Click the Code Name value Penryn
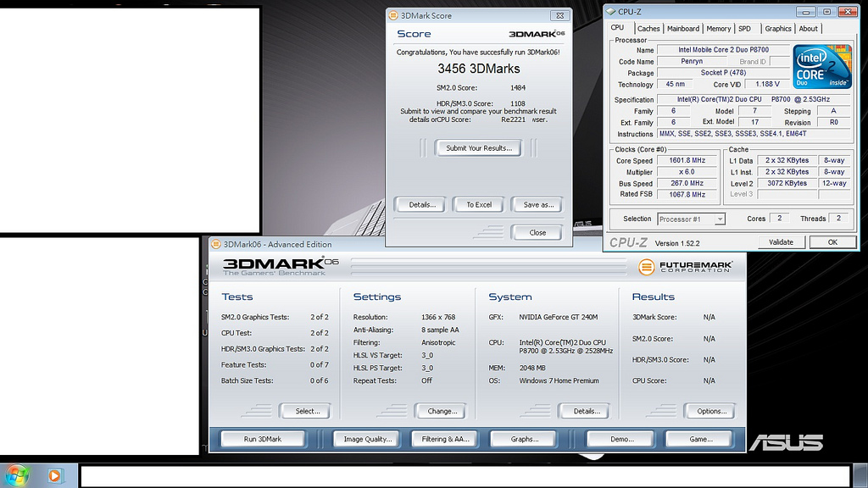 692,61
